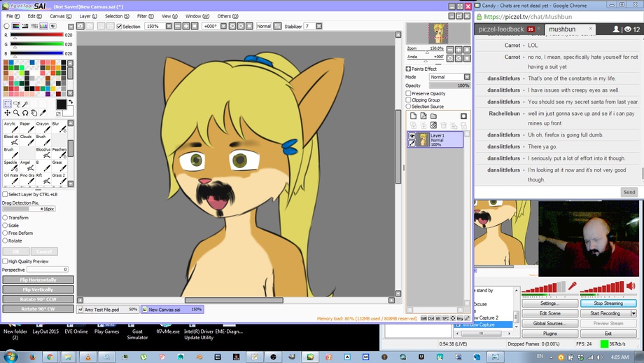
Task: Click the Stop Streaming button
Action: point(608,303)
